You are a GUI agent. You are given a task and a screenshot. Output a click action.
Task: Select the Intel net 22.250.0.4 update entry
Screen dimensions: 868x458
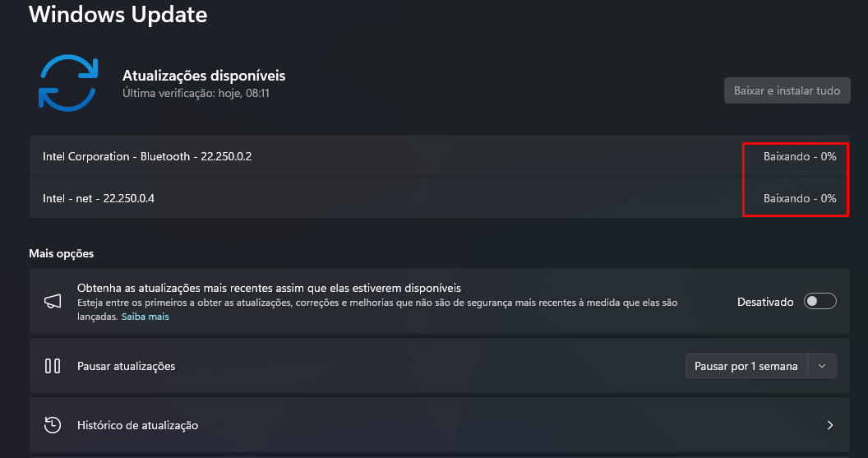click(99, 198)
